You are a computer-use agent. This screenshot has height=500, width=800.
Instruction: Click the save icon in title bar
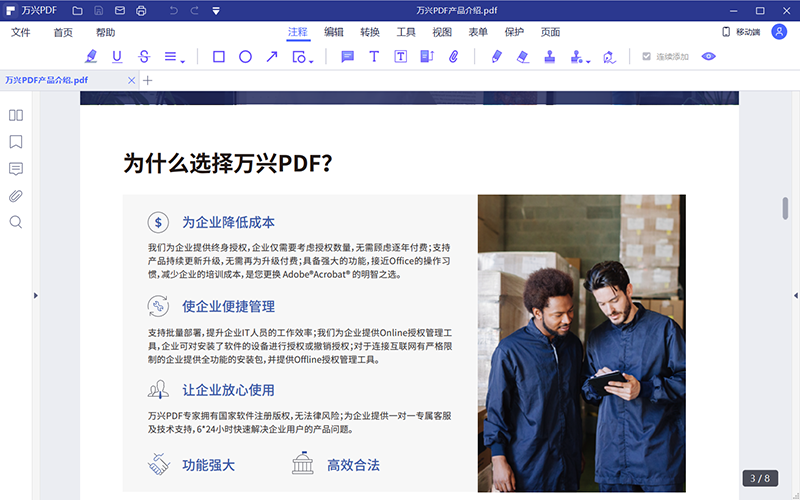pos(98,10)
